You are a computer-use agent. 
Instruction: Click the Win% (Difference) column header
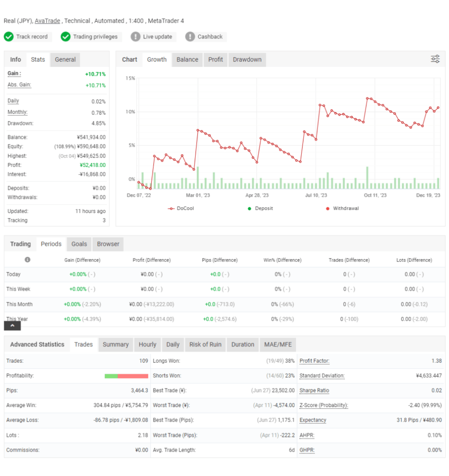click(x=282, y=260)
